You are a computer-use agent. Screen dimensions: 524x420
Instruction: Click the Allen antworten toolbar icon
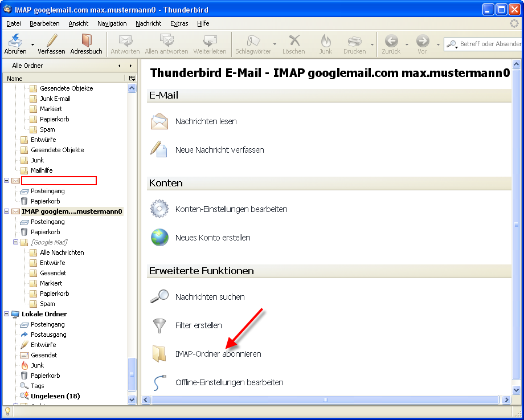[166, 40]
